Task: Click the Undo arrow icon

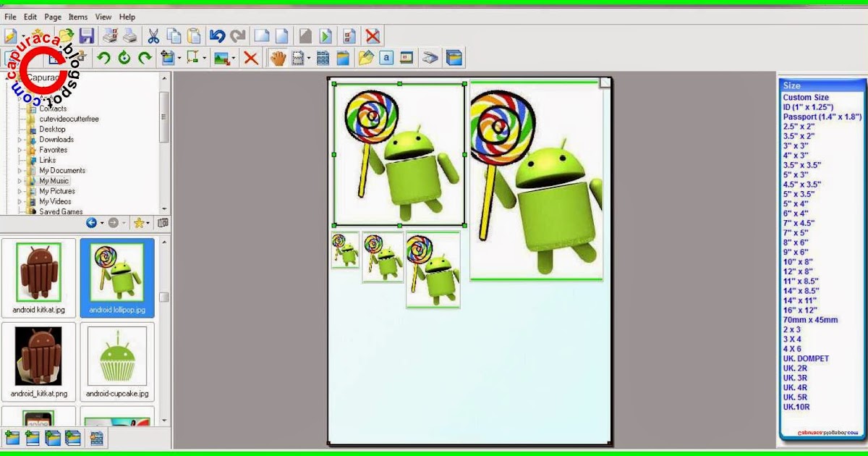Action: click(218, 34)
